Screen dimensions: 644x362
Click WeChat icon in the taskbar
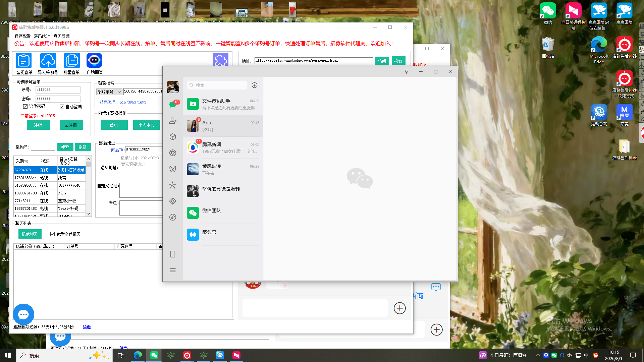tap(154, 355)
